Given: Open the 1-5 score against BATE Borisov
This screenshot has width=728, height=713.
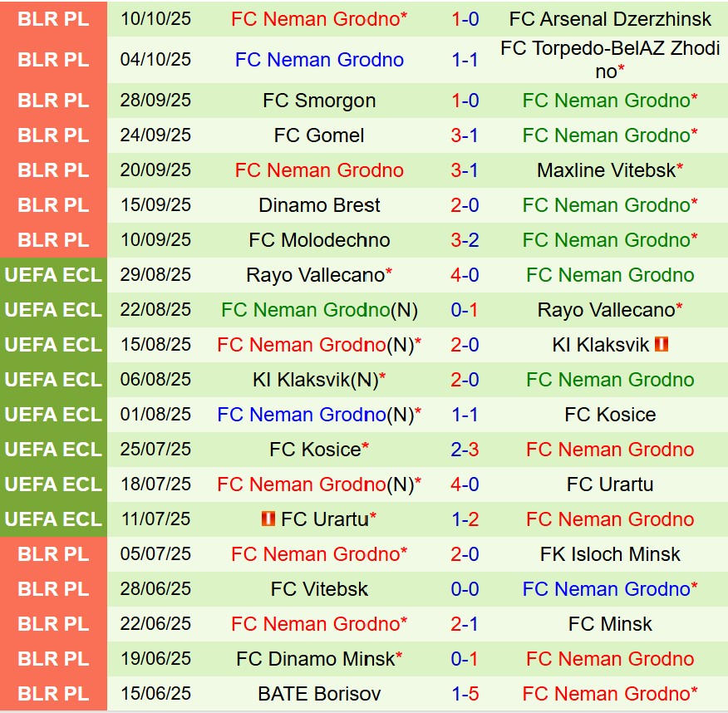Looking at the screenshot, I should [x=465, y=693].
